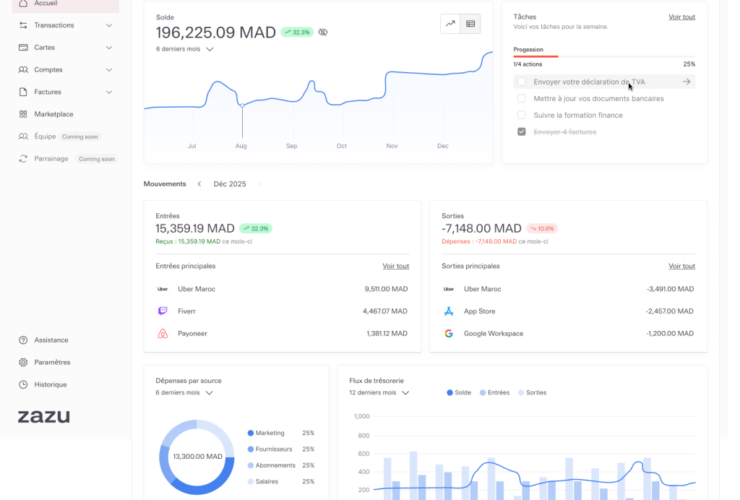
Task: Select Factures in the sidebar
Action: (47, 92)
